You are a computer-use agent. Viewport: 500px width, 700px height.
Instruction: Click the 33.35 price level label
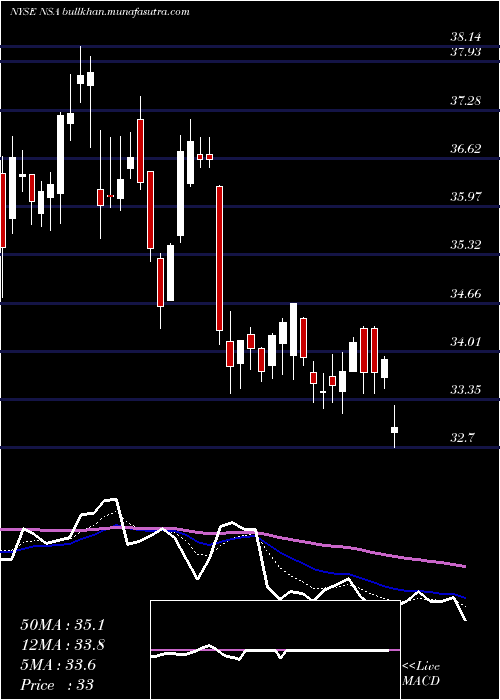point(466,390)
